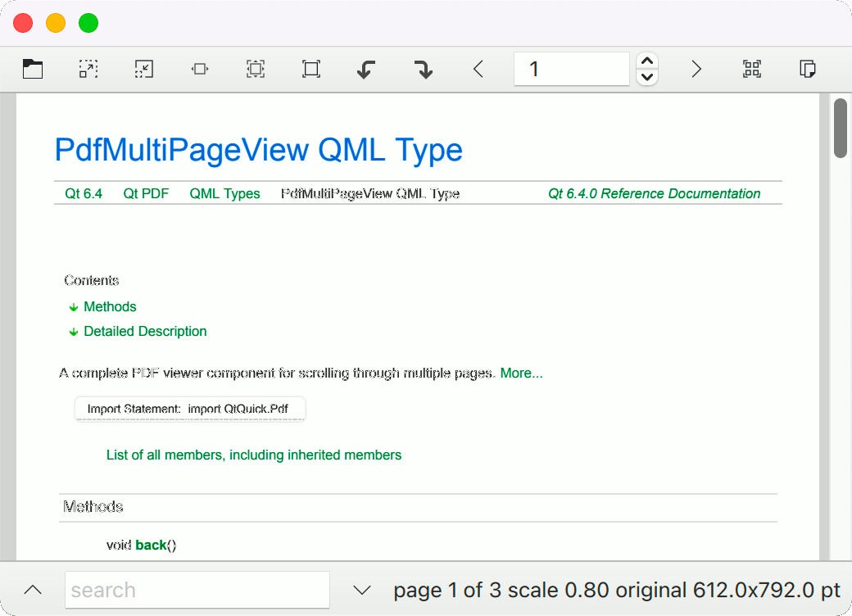Follow the 'More...' link
The width and height of the screenshot is (852, 616).
click(x=521, y=373)
